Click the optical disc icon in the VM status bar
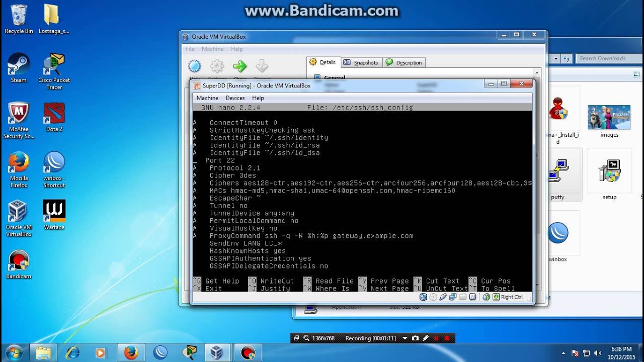 pyautogui.click(x=433, y=297)
